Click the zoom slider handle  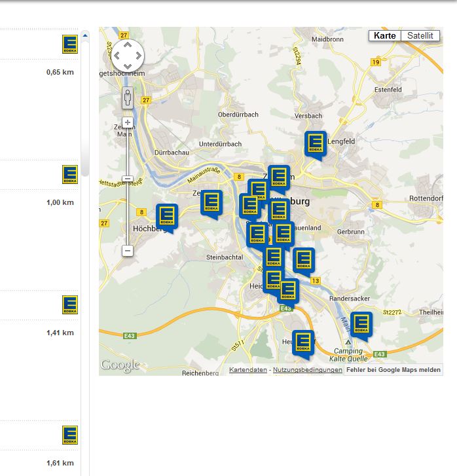point(128,179)
